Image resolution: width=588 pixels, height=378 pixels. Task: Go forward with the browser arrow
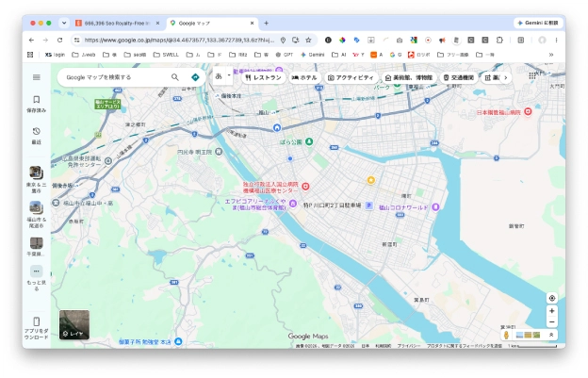click(45, 40)
